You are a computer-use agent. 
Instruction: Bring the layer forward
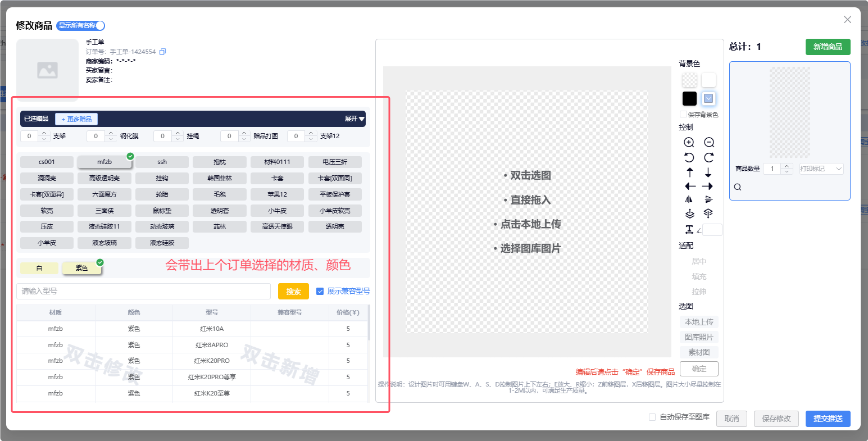click(x=690, y=213)
